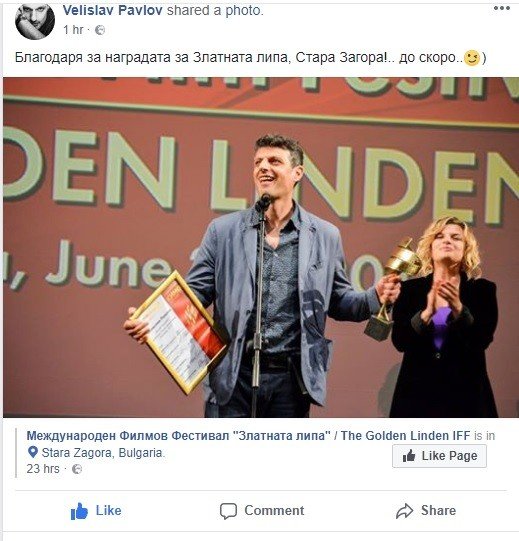Click the share arrow icon
The width and height of the screenshot is (519, 541).
pyautogui.click(x=404, y=511)
